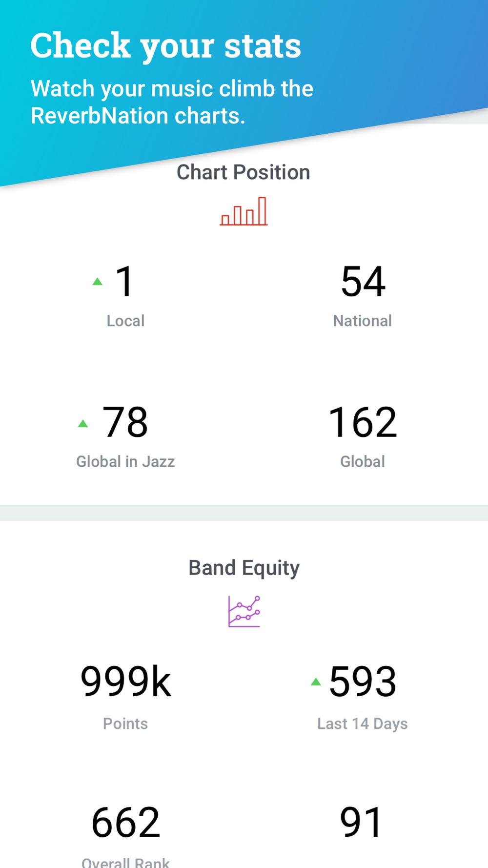The image size is (488, 868).
Task: Tap the 999k Points stat
Action: [x=126, y=682]
